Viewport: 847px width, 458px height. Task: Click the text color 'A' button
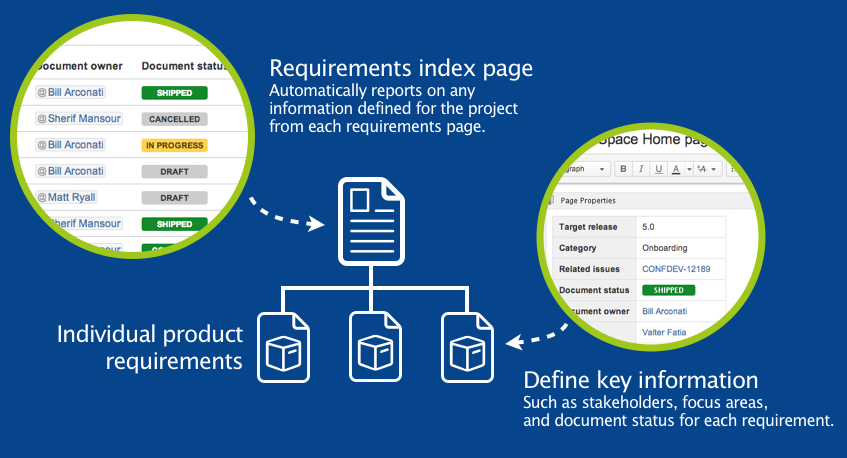[x=675, y=169]
